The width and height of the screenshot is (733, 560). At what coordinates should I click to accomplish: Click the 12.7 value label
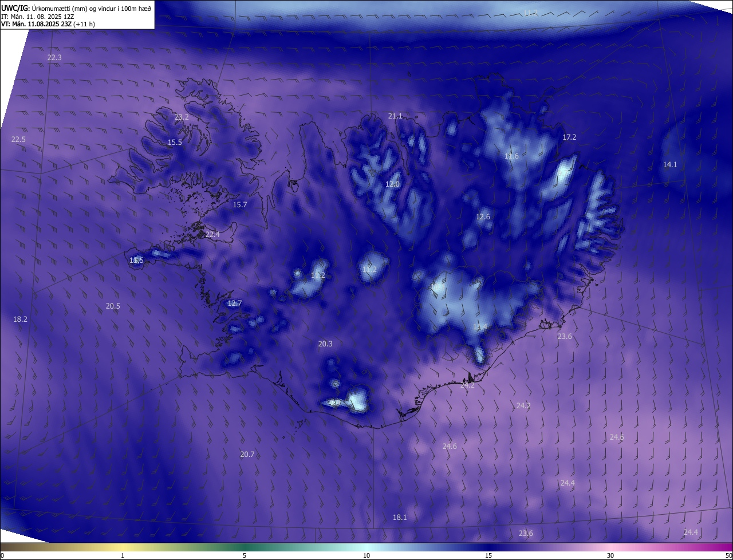(x=235, y=303)
